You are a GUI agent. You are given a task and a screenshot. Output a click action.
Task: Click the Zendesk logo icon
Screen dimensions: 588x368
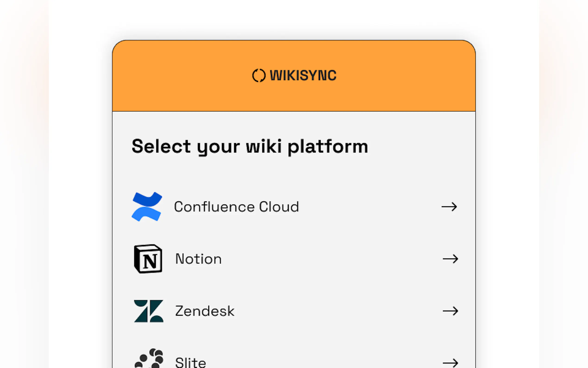click(149, 311)
